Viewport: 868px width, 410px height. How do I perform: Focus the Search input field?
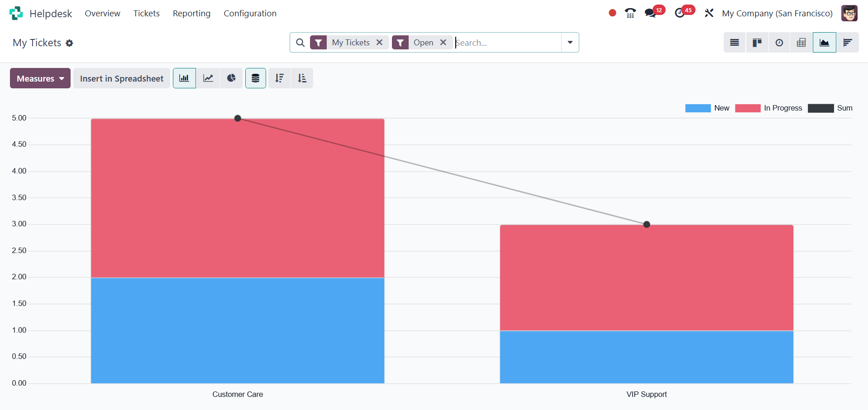[507, 43]
